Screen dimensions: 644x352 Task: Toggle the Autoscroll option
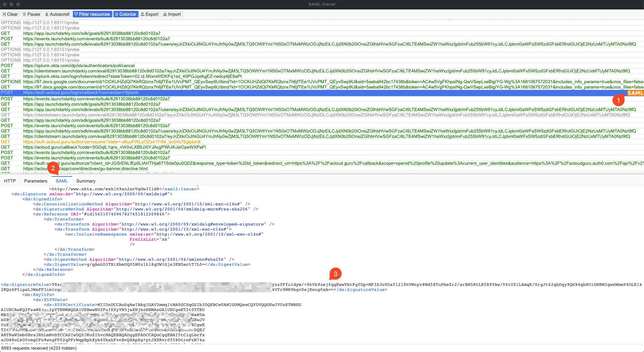[x=57, y=14]
